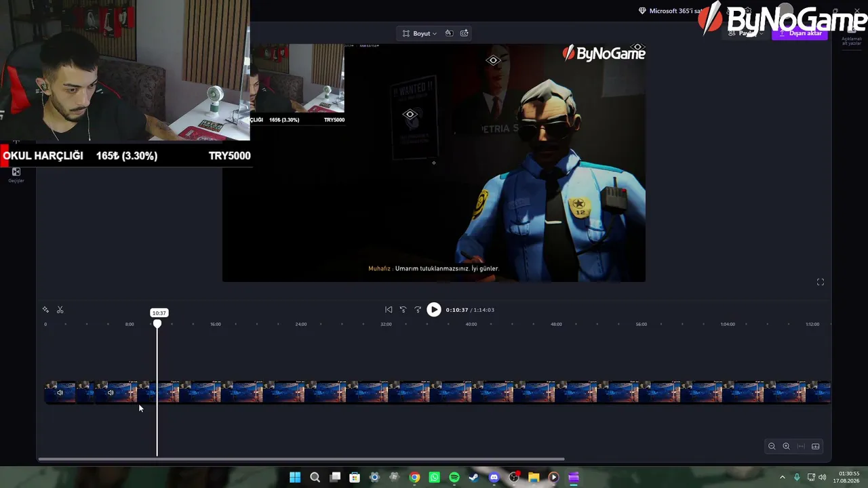Click the timeline expand layout icon
The height and width of the screenshot is (488, 868).
coord(816,446)
